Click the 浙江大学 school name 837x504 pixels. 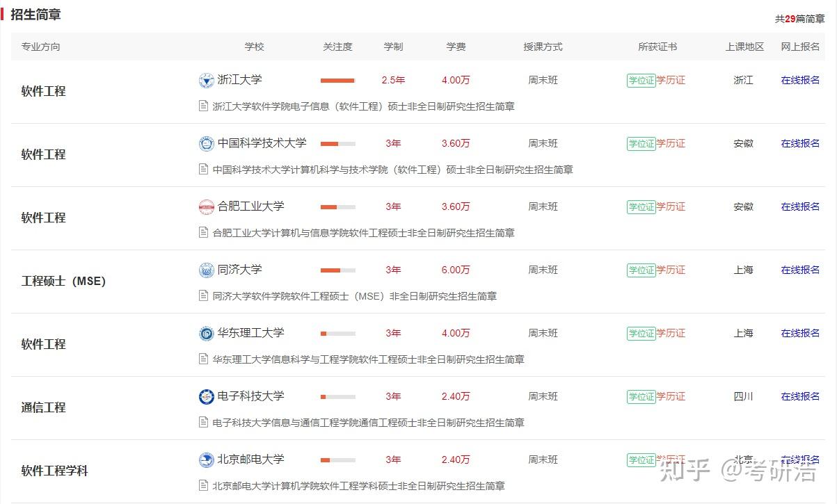click(x=239, y=80)
